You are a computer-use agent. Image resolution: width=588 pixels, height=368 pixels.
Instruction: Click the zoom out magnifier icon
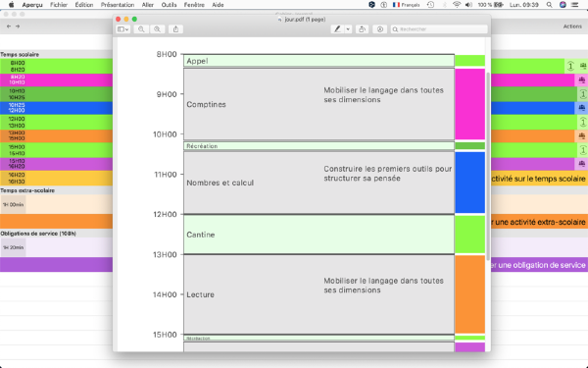click(x=141, y=29)
